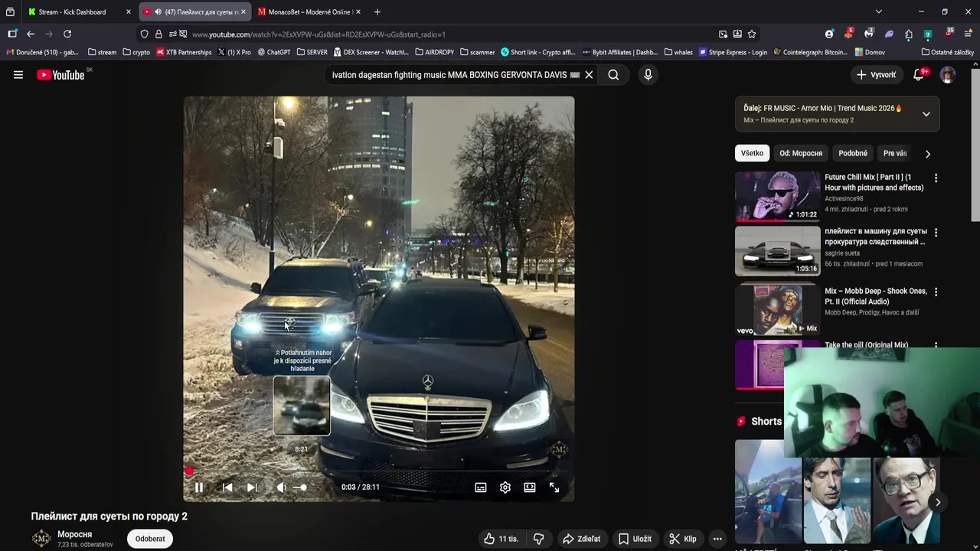Open Mobb Deep Shook Ones mix thumbnail
The image size is (980, 551).
tap(777, 309)
